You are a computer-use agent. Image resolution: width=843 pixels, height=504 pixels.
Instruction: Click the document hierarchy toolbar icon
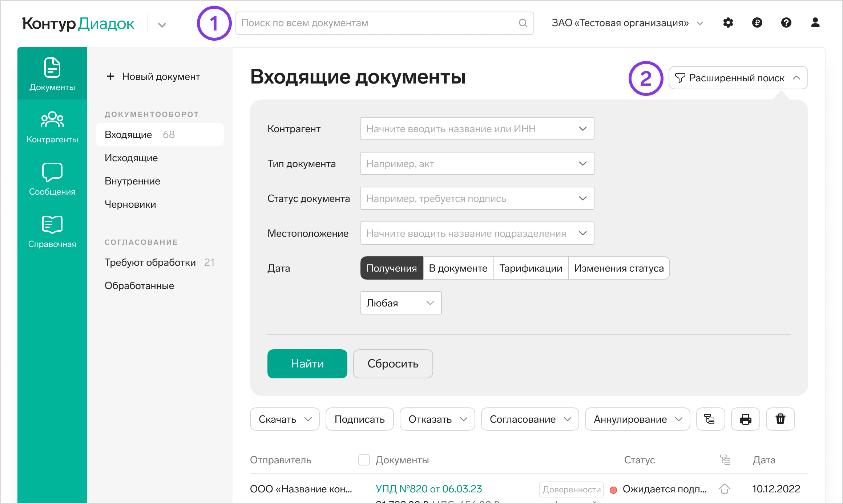[710, 419]
